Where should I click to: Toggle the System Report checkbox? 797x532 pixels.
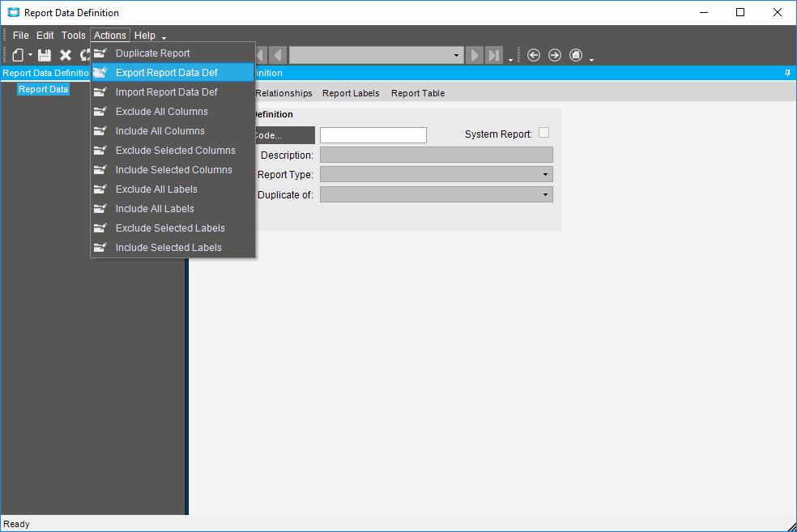(543, 133)
